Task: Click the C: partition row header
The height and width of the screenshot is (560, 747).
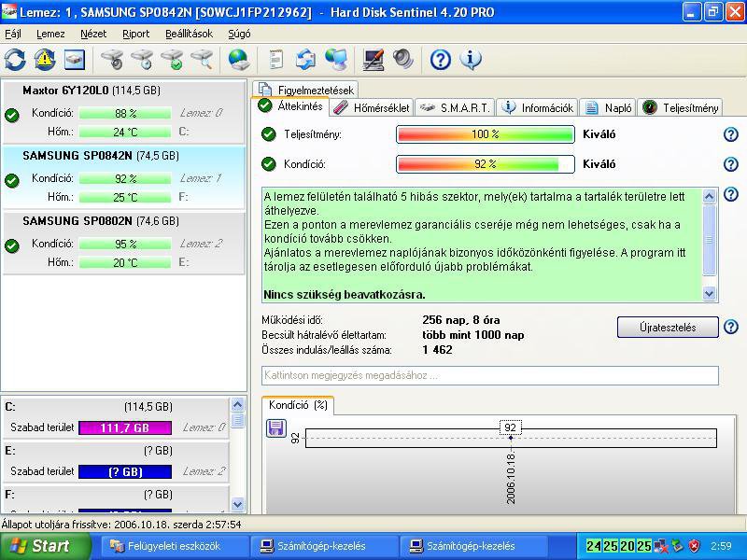Action: pyautogui.click(x=89, y=407)
